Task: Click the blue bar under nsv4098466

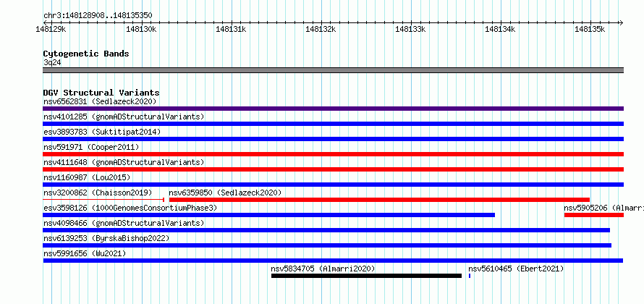Action: [x=326, y=230]
